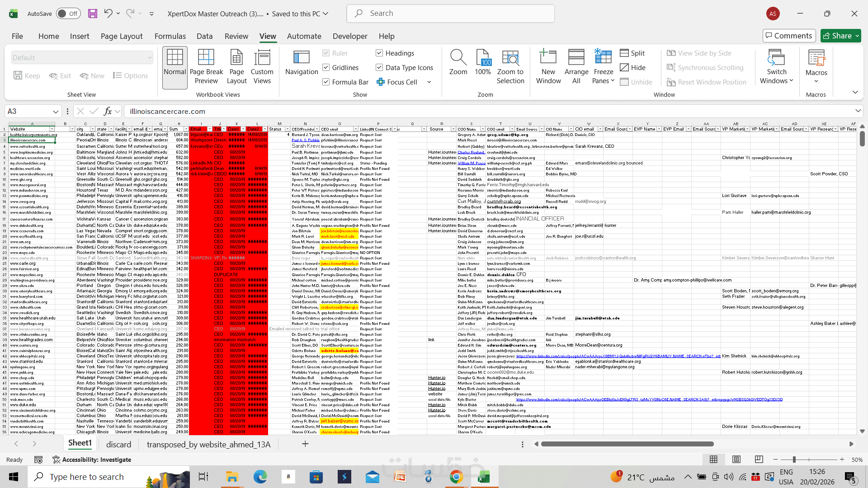The width and height of the screenshot is (868, 488).
Task: Switch to the discard sheet tab
Action: coord(118,444)
